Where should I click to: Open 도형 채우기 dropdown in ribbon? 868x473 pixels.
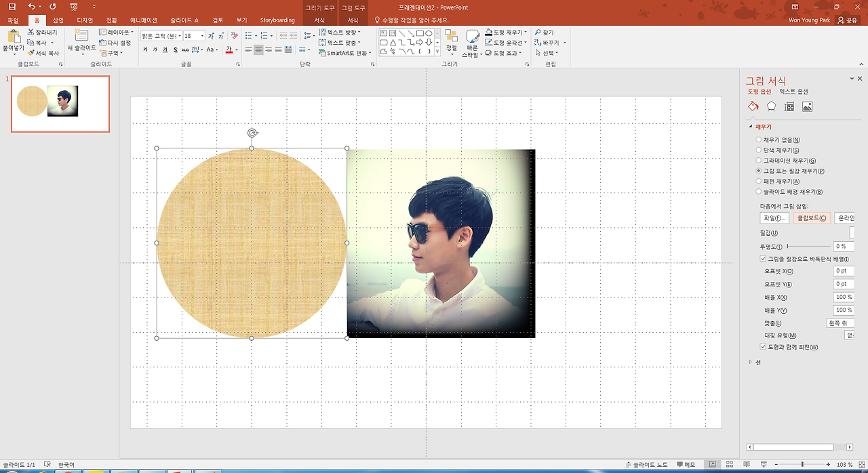(507, 32)
